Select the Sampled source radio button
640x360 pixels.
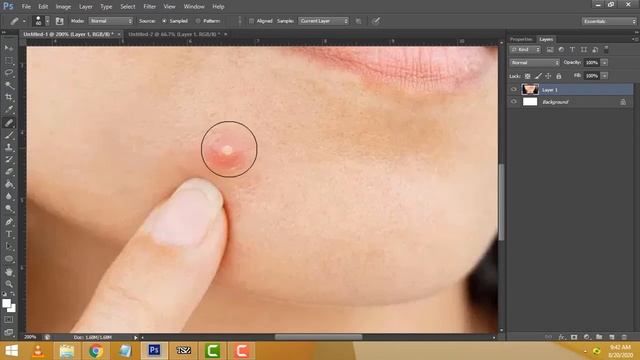pyautogui.click(x=164, y=21)
